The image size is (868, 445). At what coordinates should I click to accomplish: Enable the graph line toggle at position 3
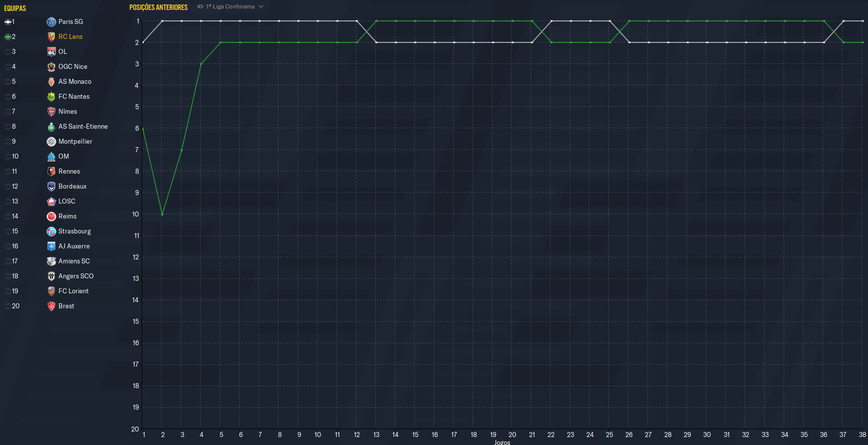[x=8, y=52]
